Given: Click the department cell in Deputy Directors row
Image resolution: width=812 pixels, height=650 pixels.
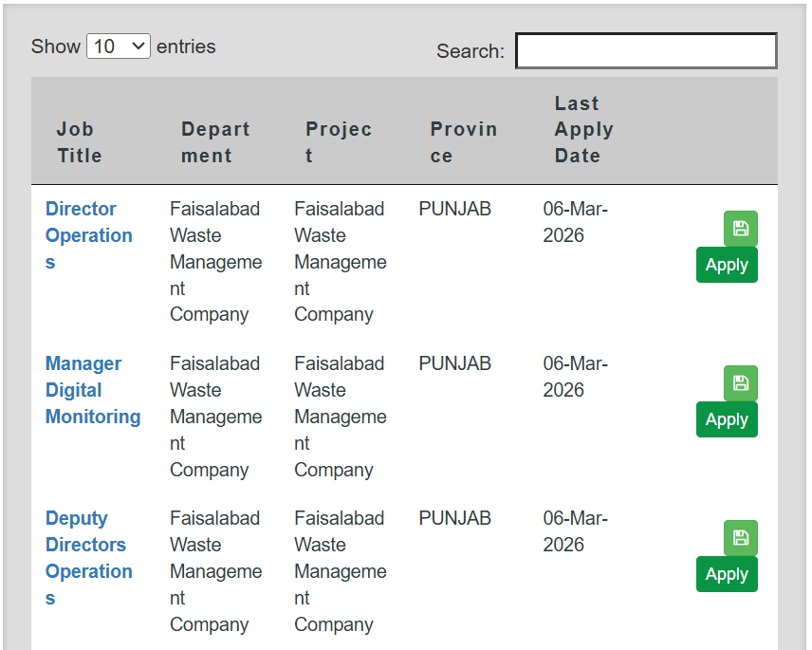Looking at the screenshot, I should pyautogui.click(x=215, y=570).
